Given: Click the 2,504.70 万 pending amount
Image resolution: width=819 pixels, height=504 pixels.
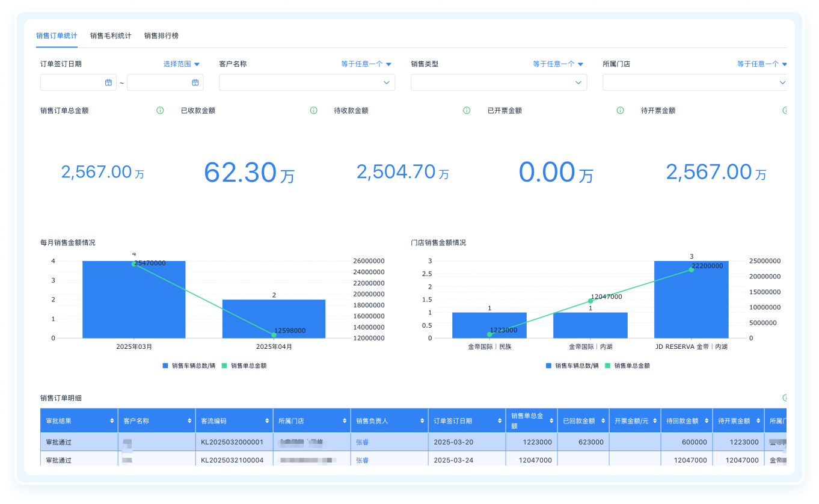Looking at the screenshot, I should [x=403, y=172].
